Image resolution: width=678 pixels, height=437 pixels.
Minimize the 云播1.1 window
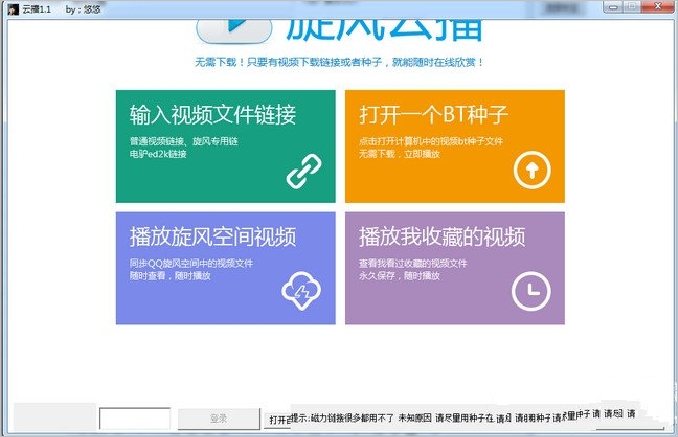(x=613, y=7)
